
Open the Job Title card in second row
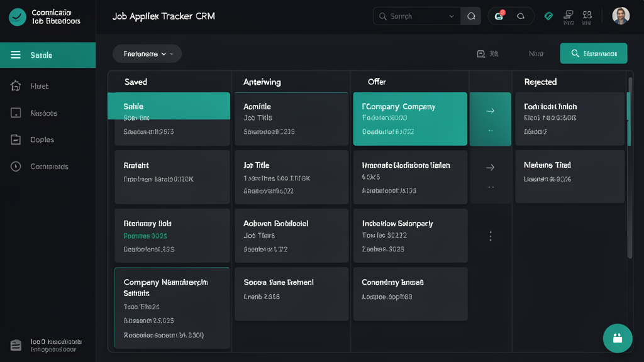click(x=291, y=177)
